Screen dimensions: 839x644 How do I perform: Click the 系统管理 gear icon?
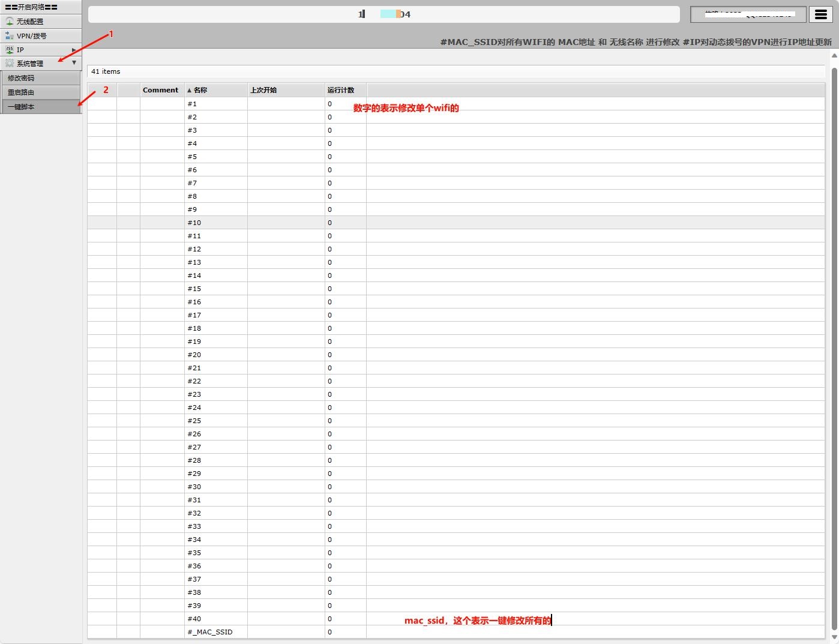[10, 63]
